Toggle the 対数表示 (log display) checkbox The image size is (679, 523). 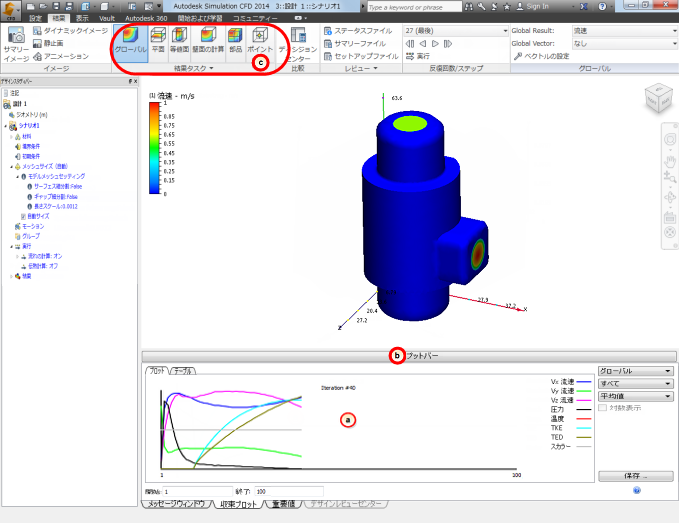602,408
